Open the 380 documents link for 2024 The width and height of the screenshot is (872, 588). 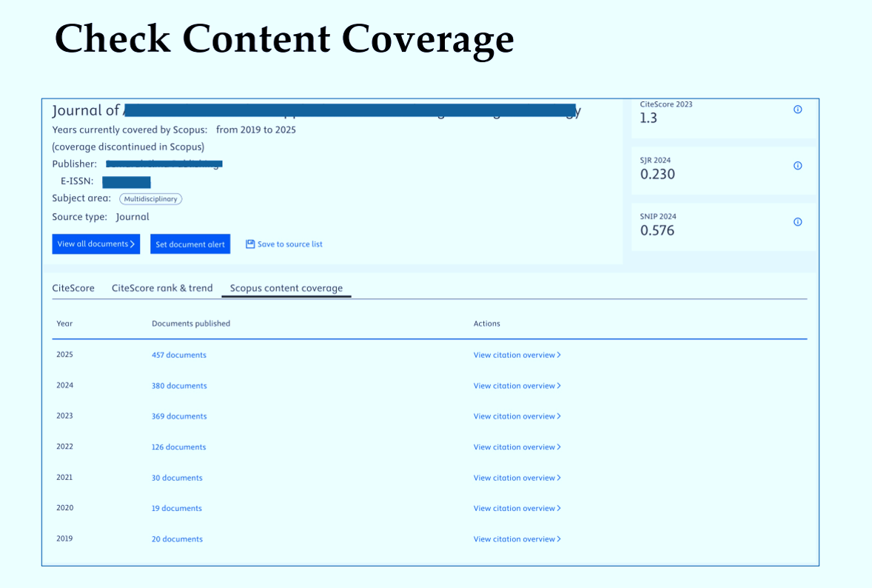point(179,385)
